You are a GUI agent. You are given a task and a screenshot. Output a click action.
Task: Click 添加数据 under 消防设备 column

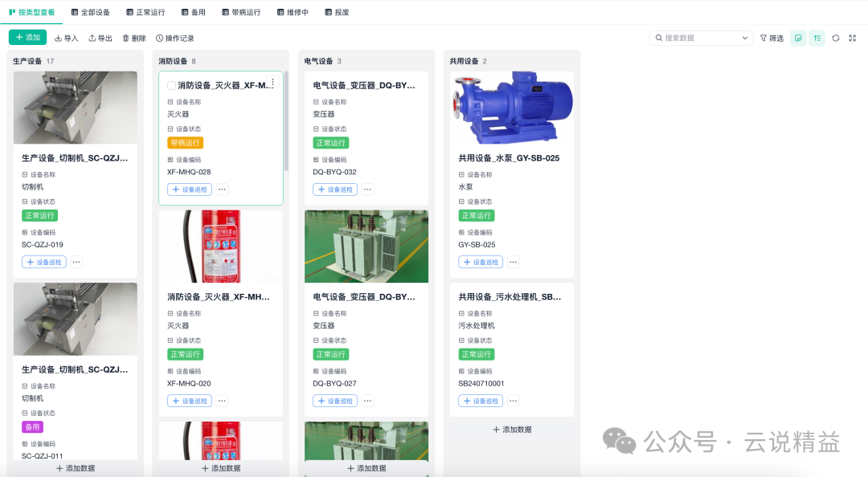(x=221, y=468)
